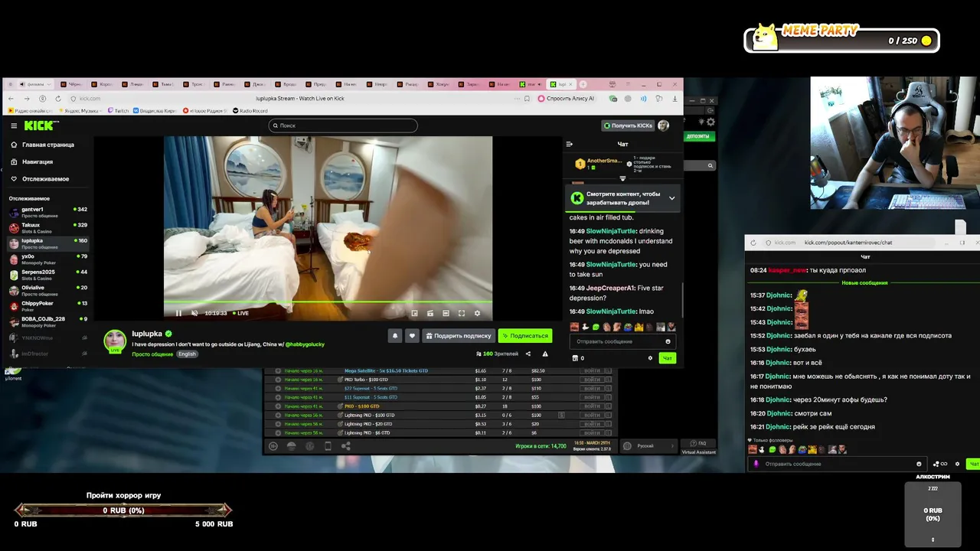The image size is (980, 551).
Task: Open settings gear in popout chat
Action: 957,464
